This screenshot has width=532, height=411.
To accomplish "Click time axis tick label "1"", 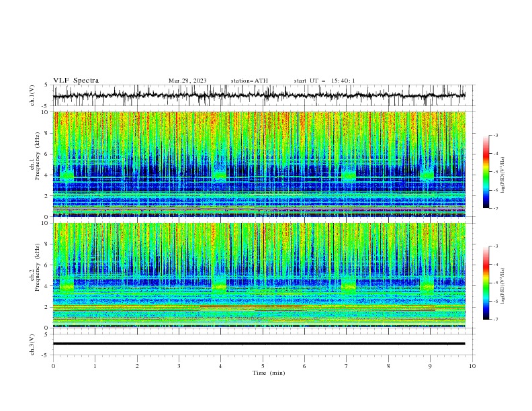I will click(95, 366).
